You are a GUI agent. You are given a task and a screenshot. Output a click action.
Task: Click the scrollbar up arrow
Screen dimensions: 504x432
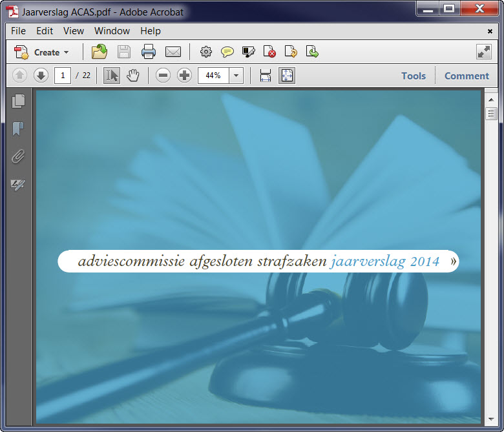tap(491, 100)
